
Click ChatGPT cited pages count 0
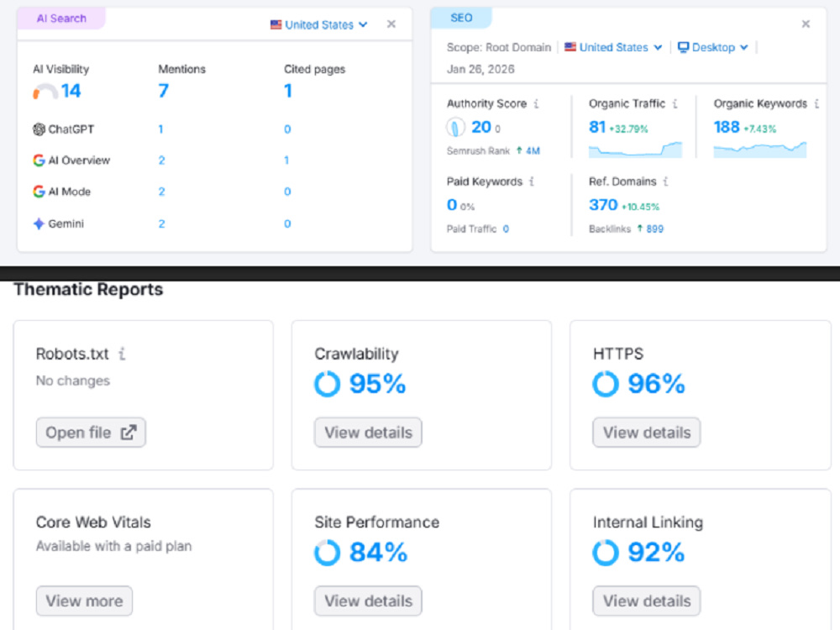click(287, 129)
